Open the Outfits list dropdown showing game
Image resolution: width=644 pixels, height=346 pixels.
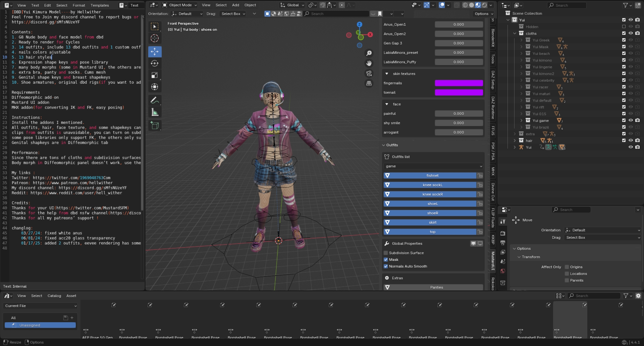(433, 166)
